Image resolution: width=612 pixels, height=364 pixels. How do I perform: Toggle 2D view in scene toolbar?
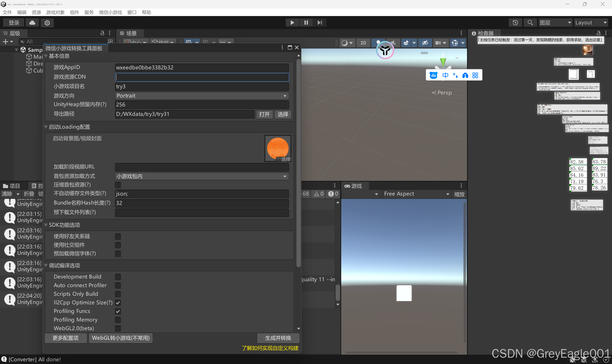point(363,43)
